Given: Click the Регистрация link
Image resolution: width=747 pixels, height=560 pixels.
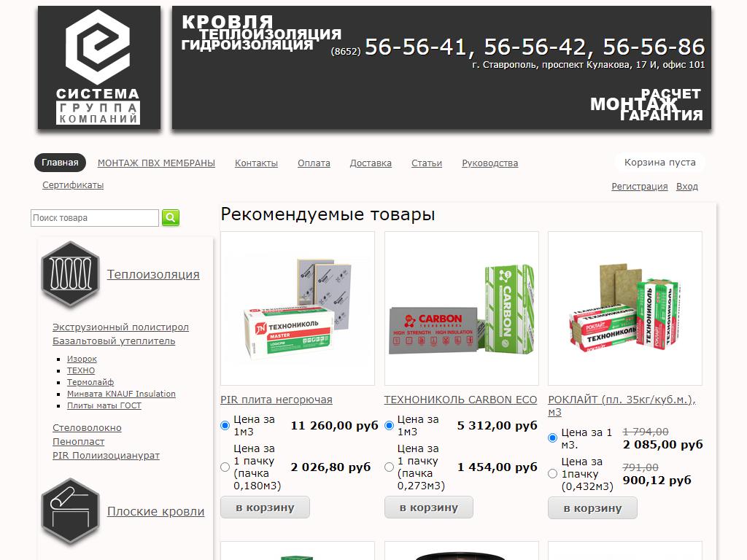Looking at the screenshot, I should [639, 187].
